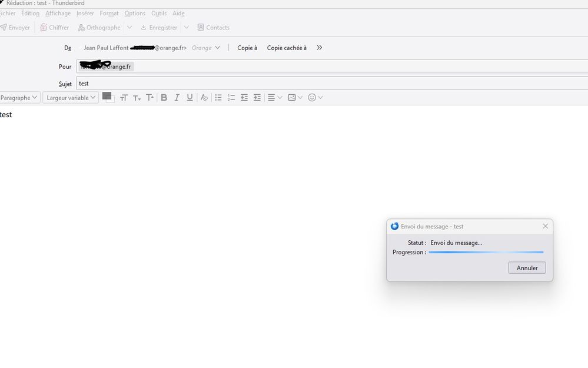The image size is (588, 368).
Task: Open the text color swatch picker
Action: (108, 97)
